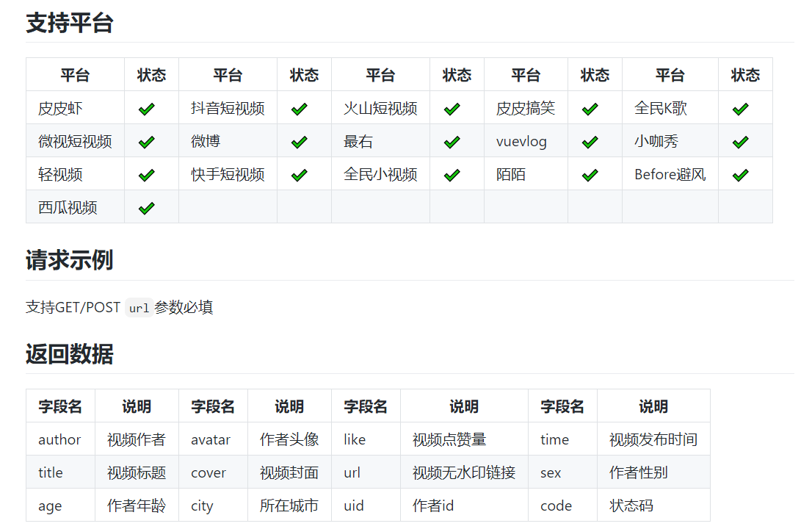812x529 pixels.
Task: Click the green checkmark for 陌陌
Action: point(590,175)
